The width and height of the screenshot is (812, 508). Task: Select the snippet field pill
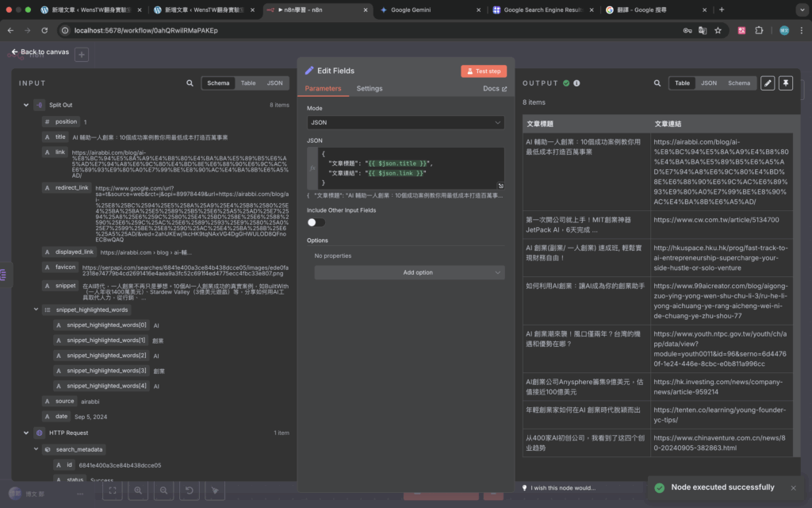coord(60,286)
